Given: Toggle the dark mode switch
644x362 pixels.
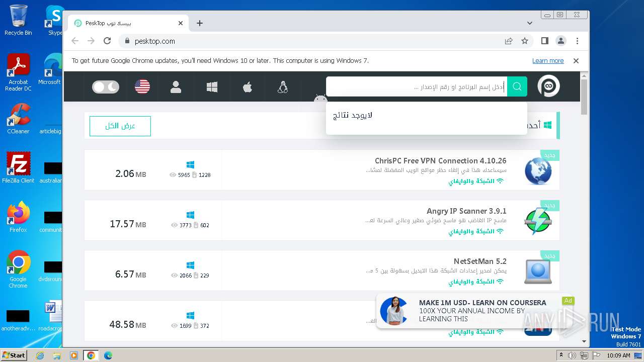Looking at the screenshot, I should [x=106, y=87].
